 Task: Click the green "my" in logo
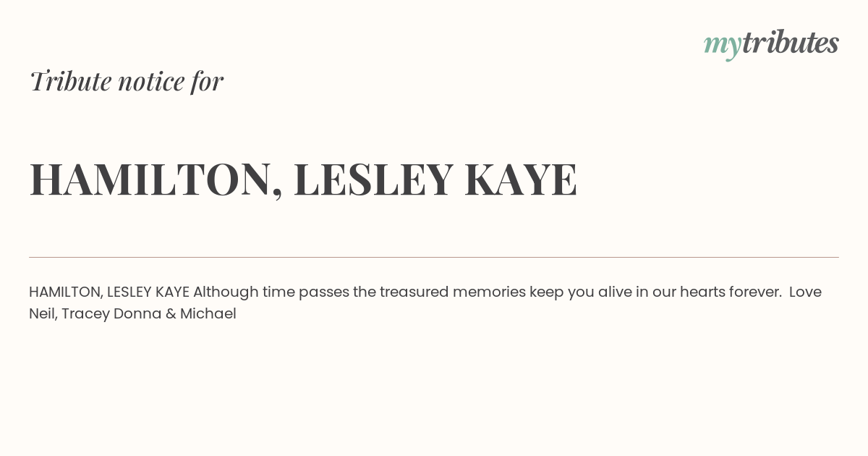722,46
